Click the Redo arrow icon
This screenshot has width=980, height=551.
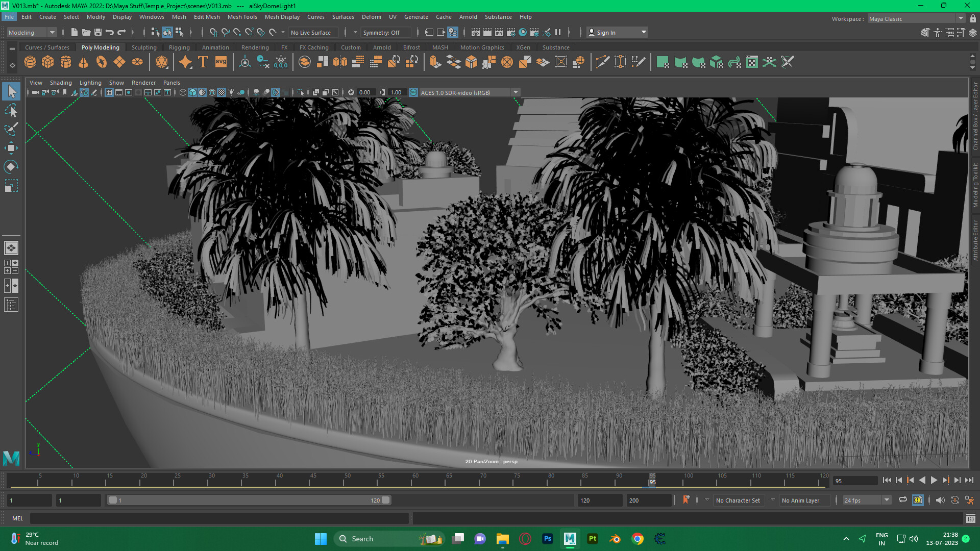pyautogui.click(x=121, y=32)
